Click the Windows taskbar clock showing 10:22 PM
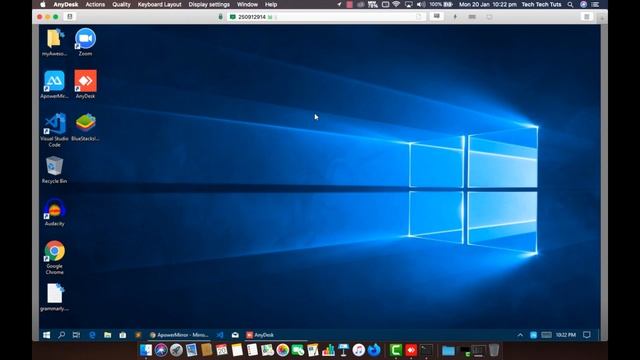 [x=566, y=335]
